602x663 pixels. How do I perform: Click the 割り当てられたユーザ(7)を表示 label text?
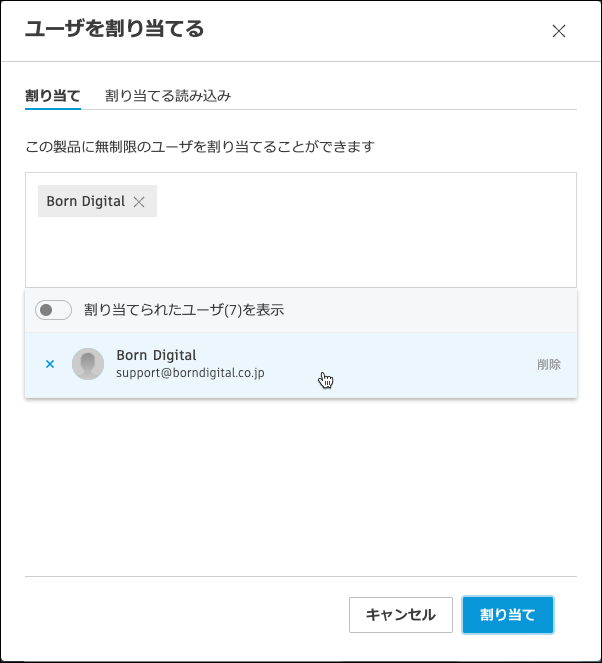184,310
